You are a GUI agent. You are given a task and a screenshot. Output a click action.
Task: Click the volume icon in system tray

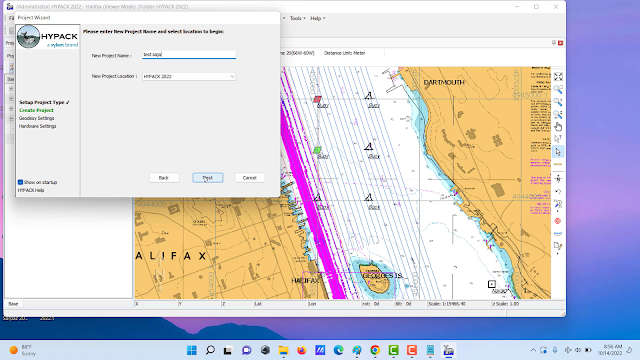pyautogui.click(x=578, y=350)
